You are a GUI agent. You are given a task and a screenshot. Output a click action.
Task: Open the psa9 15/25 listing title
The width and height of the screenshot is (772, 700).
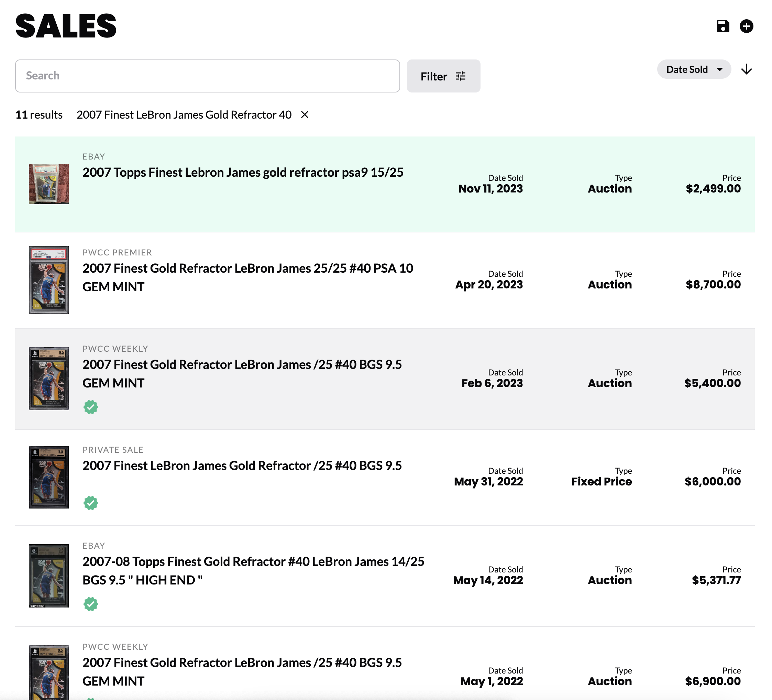(243, 172)
